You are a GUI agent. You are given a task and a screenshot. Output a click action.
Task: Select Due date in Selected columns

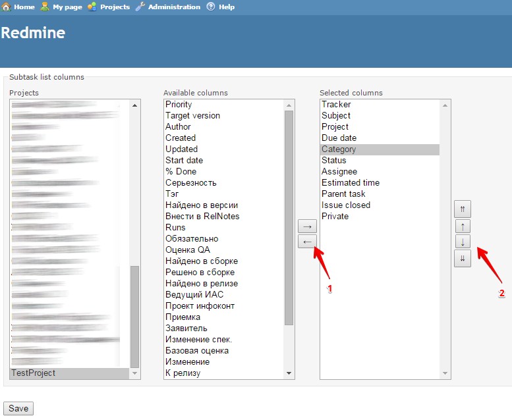[380, 138]
